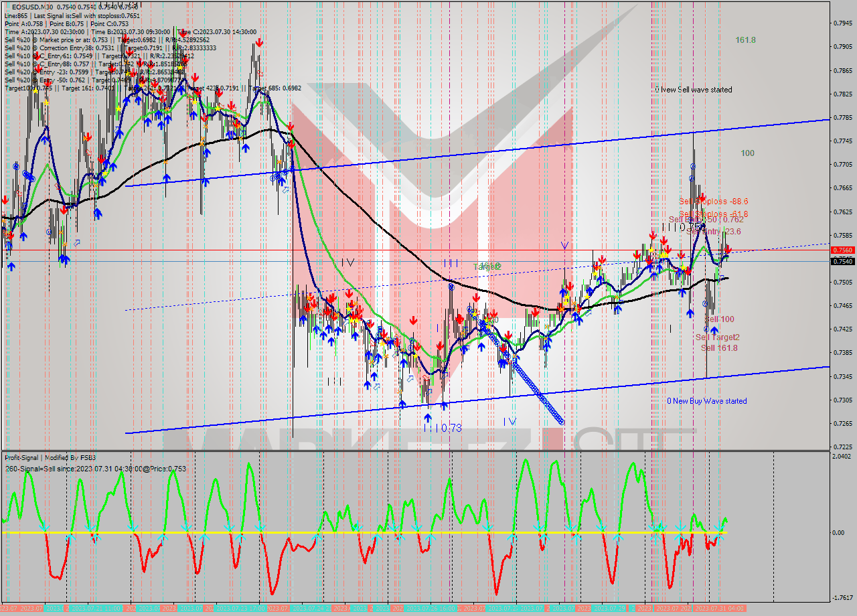
Task: Click the red 0.7560 price tag
Action: (x=842, y=250)
